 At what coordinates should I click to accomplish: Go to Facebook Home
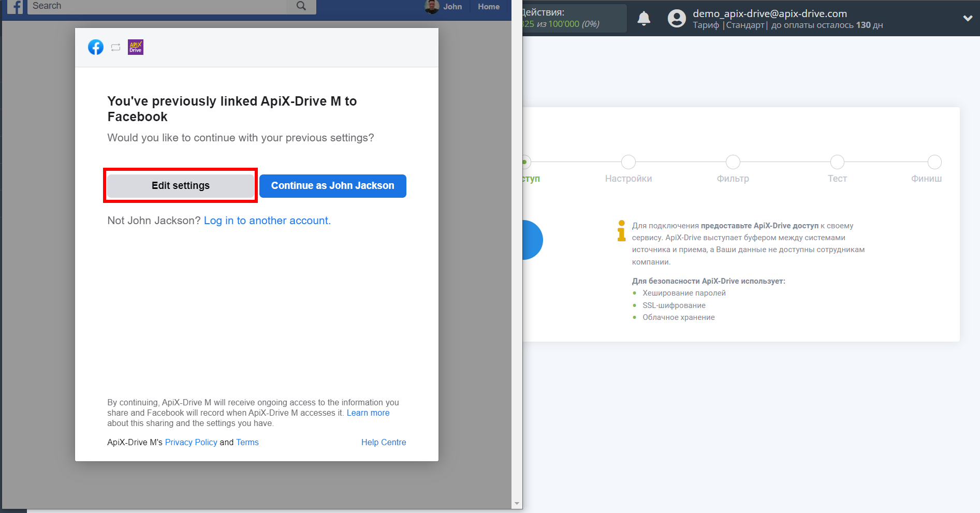pos(489,7)
